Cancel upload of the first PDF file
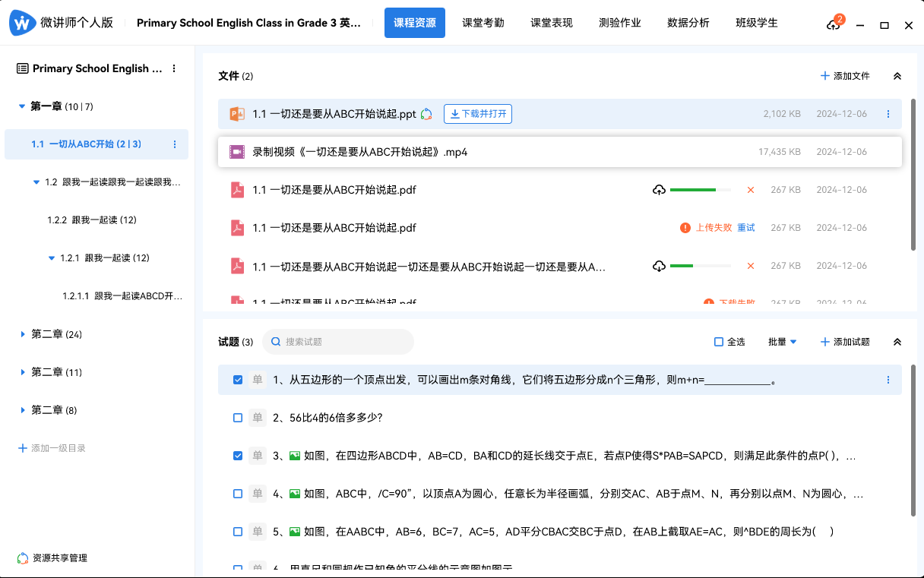The image size is (924, 578). point(751,190)
